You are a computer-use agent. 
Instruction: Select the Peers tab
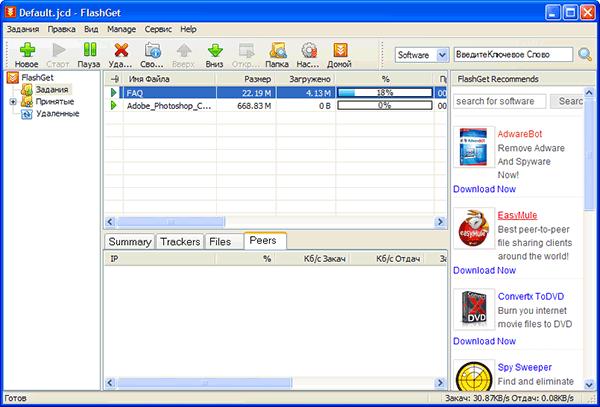point(265,241)
